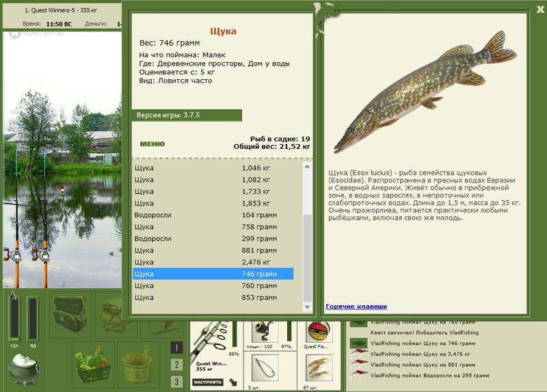Click the diagonal arrow beside НАСТРОИТЬ
The image size is (547, 392).
point(233,382)
